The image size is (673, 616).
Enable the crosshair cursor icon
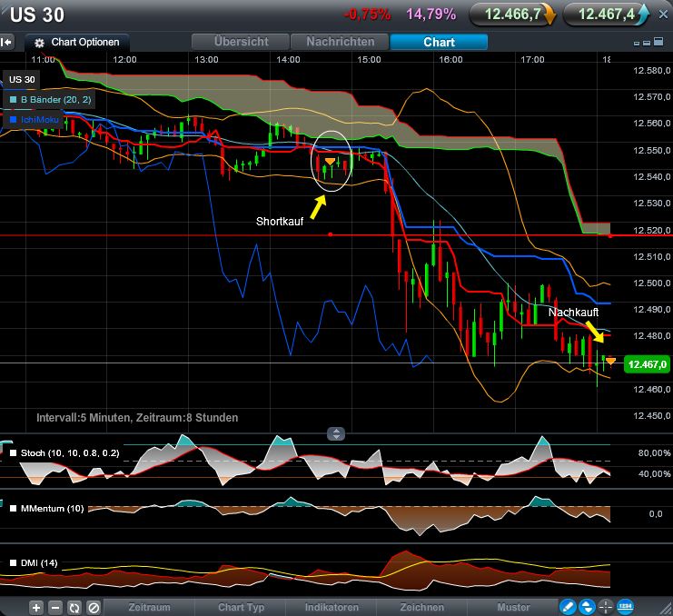coord(605,607)
